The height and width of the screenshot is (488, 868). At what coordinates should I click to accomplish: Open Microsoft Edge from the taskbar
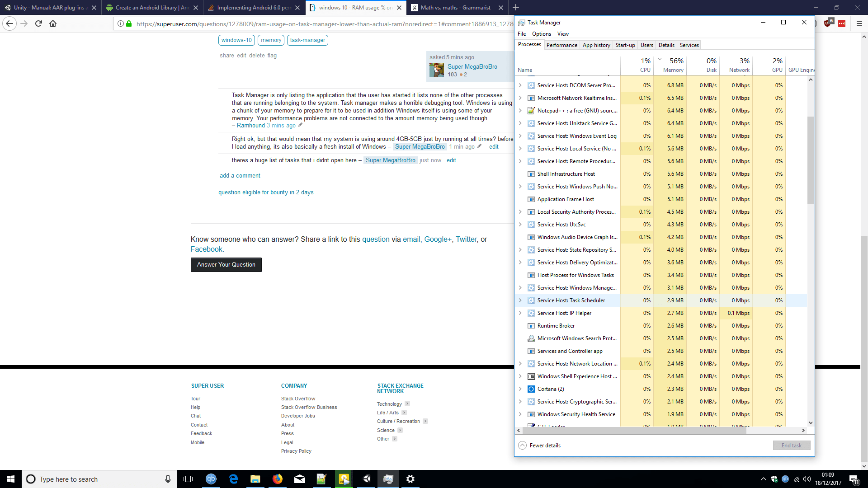click(x=233, y=479)
